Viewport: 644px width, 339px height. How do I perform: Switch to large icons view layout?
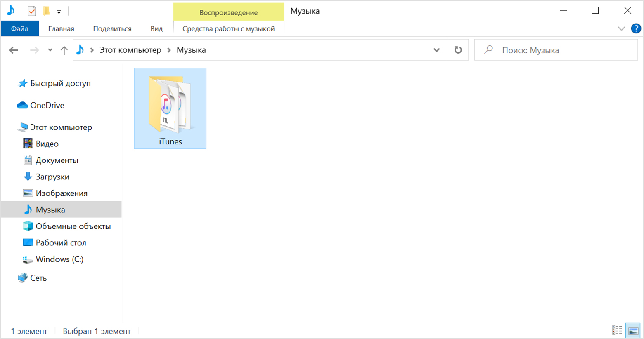(633, 330)
